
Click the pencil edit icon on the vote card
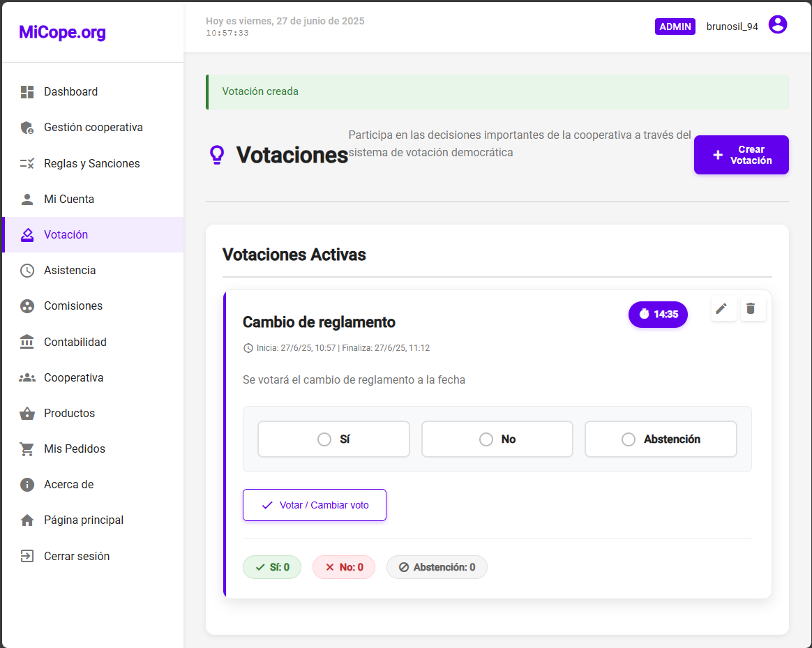click(723, 308)
